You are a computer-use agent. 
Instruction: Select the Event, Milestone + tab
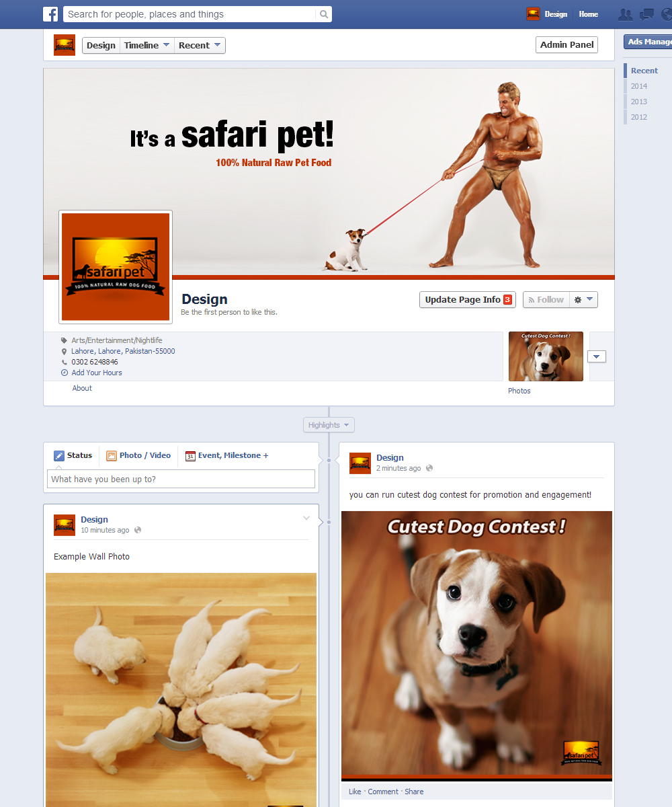click(x=226, y=455)
